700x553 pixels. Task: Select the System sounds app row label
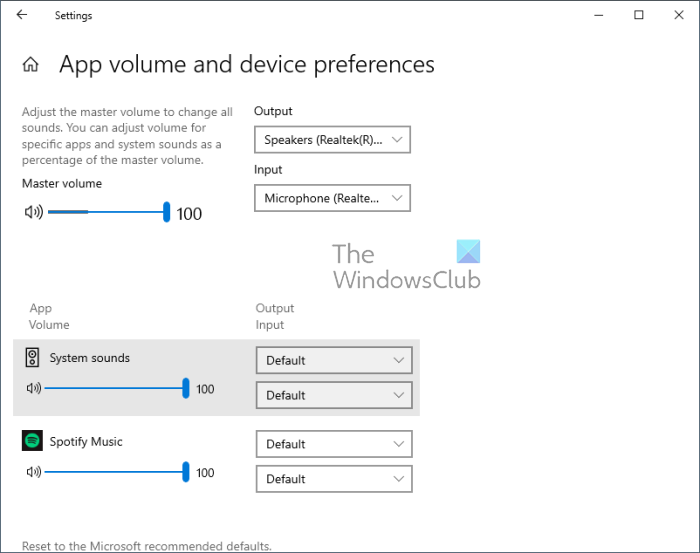pyautogui.click(x=90, y=358)
